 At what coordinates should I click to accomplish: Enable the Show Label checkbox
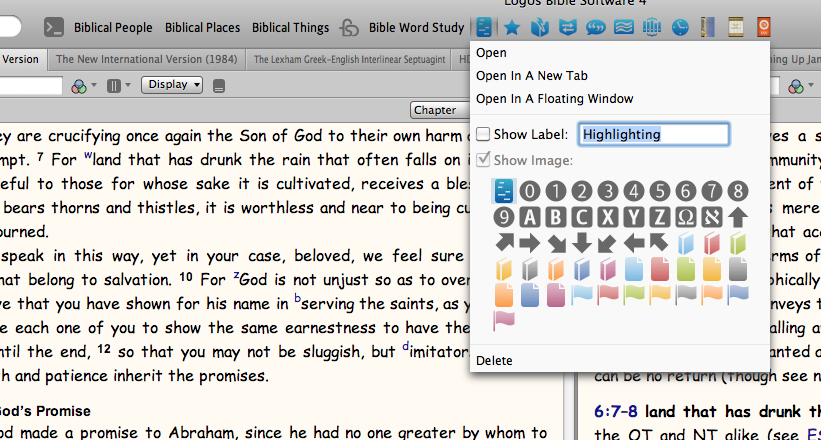(483, 134)
